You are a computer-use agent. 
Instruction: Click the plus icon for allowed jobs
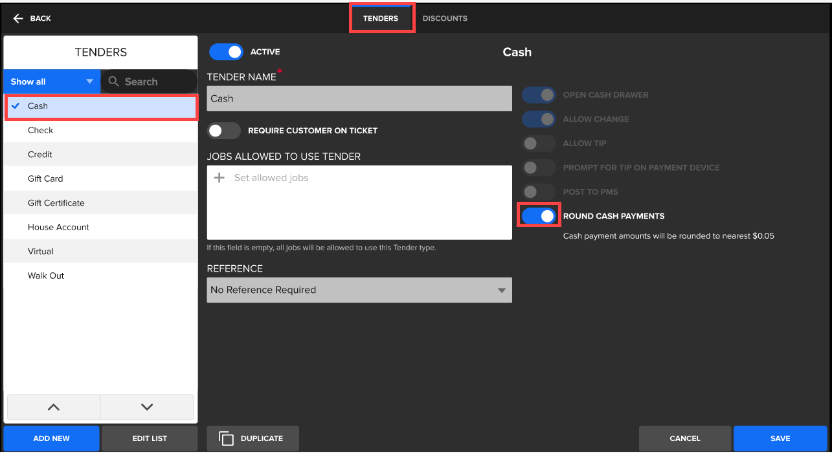(x=219, y=178)
